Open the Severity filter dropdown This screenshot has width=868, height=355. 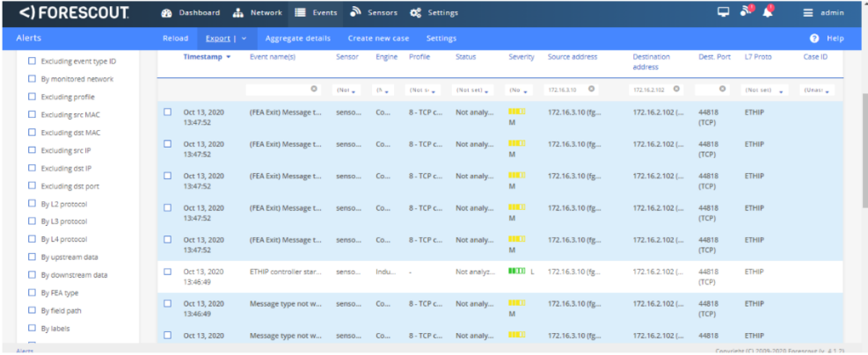pos(519,90)
